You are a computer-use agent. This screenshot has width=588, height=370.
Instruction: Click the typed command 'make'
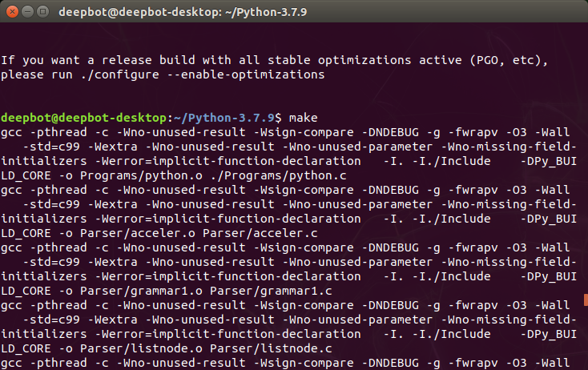click(x=303, y=118)
